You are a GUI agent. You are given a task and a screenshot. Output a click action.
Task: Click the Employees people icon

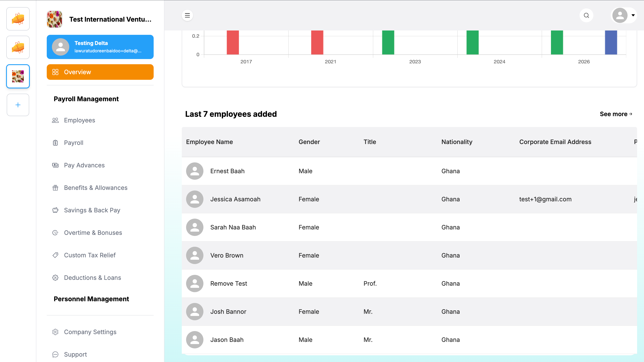[x=55, y=120]
